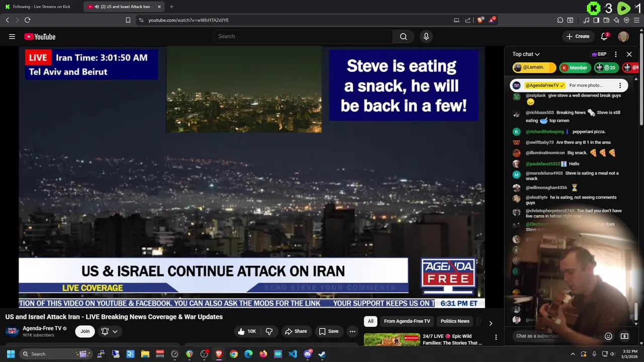The width and height of the screenshot is (644, 362).
Task: Click the Create button
Action: pos(578,36)
